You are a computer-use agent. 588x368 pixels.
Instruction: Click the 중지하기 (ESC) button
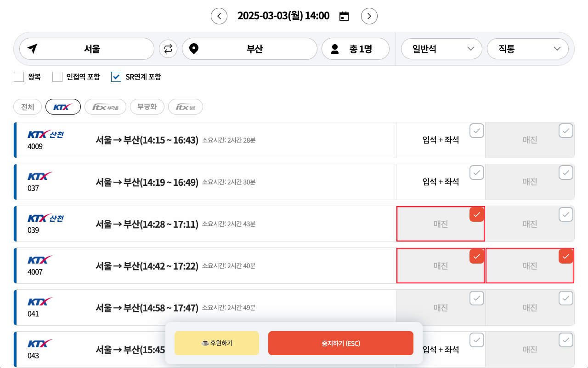(x=340, y=343)
